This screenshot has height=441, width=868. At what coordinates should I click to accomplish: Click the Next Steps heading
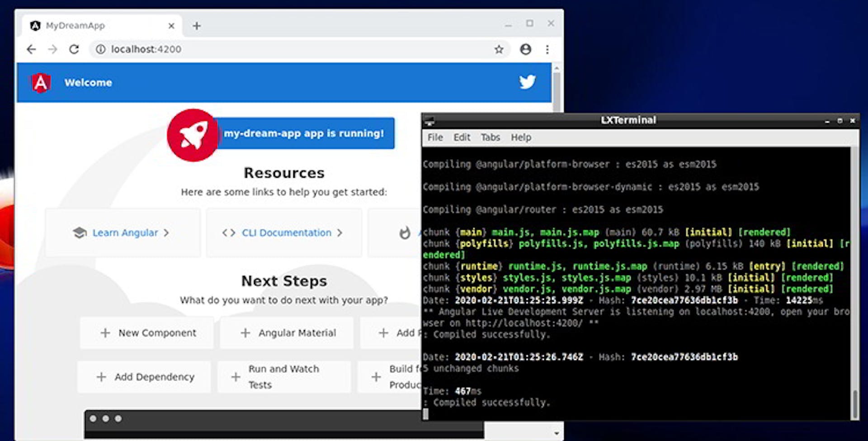[x=284, y=281]
